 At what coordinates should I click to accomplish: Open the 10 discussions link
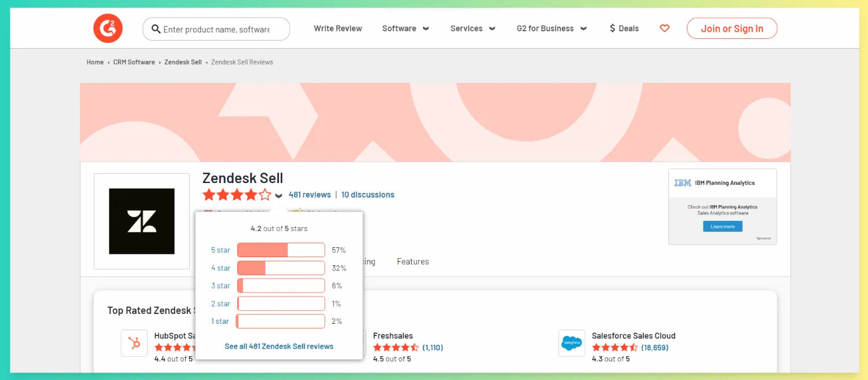coord(367,195)
